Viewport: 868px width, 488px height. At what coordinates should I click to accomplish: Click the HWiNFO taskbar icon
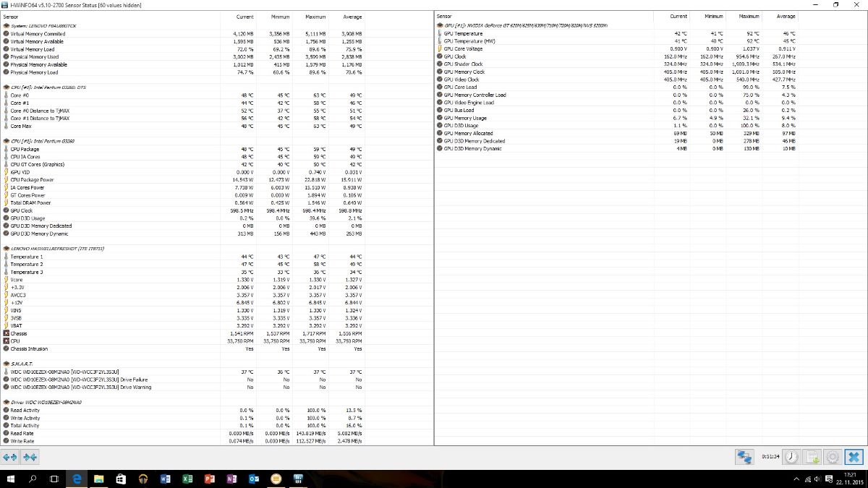297,479
